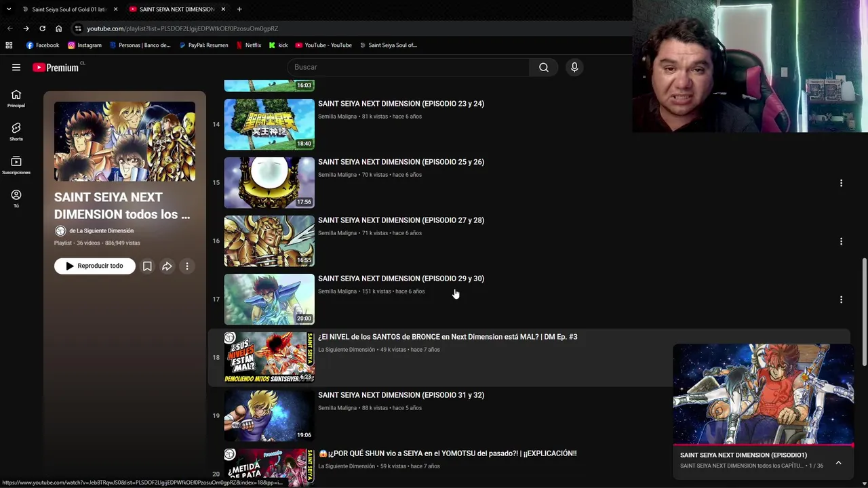Go back with browser back arrow
Image resolution: width=868 pixels, height=488 pixels.
tap(9, 28)
